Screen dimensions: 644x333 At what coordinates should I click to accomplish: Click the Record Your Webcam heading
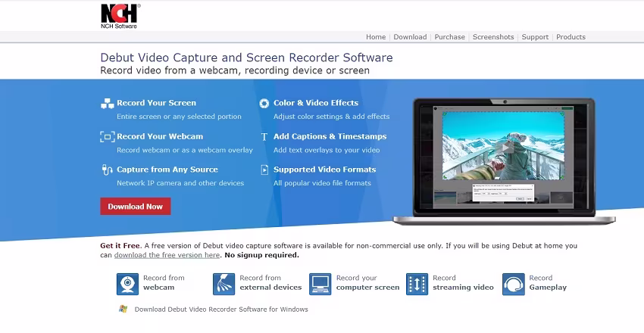pyautogui.click(x=160, y=136)
